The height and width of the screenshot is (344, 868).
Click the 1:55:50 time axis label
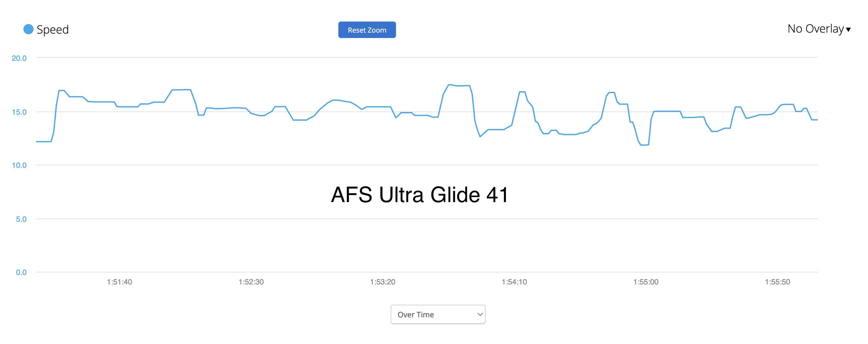(x=777, y=282)
